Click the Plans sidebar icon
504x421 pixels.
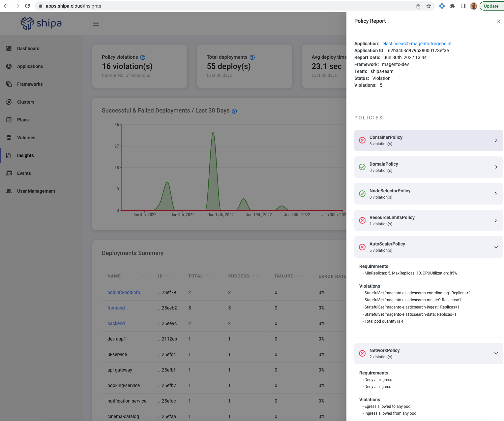[9, 120]
